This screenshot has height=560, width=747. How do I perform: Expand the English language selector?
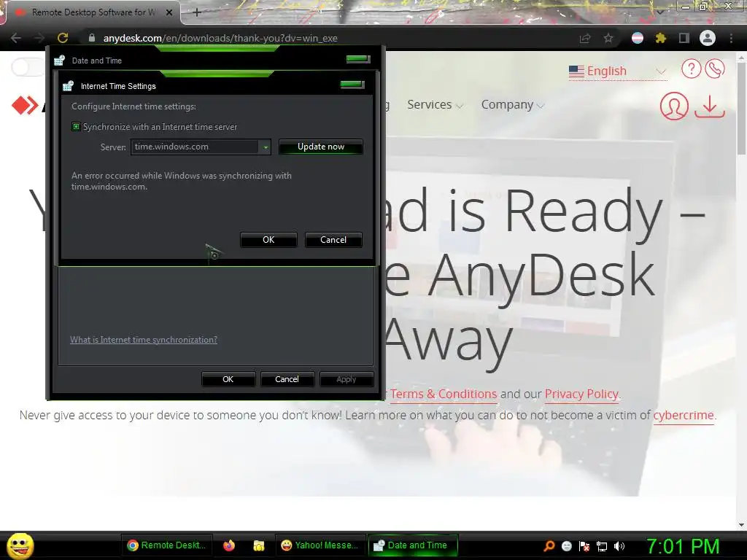(617, 71)
